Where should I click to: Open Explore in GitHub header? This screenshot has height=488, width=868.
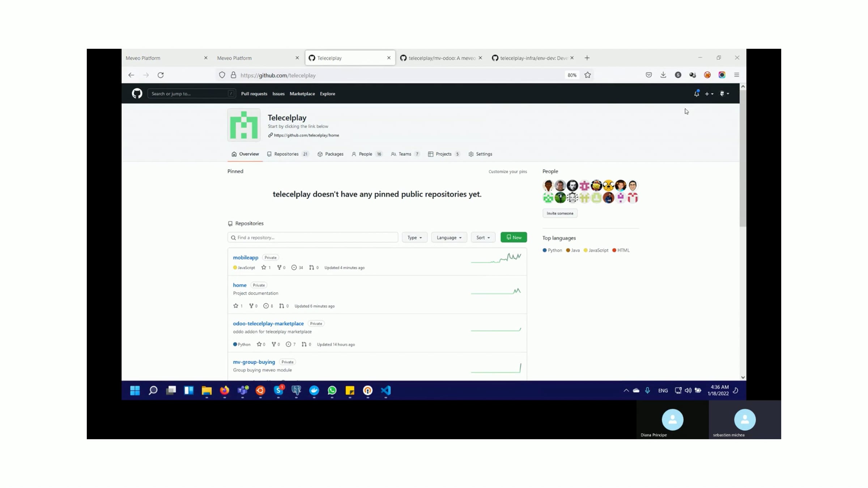coord(328,94)
